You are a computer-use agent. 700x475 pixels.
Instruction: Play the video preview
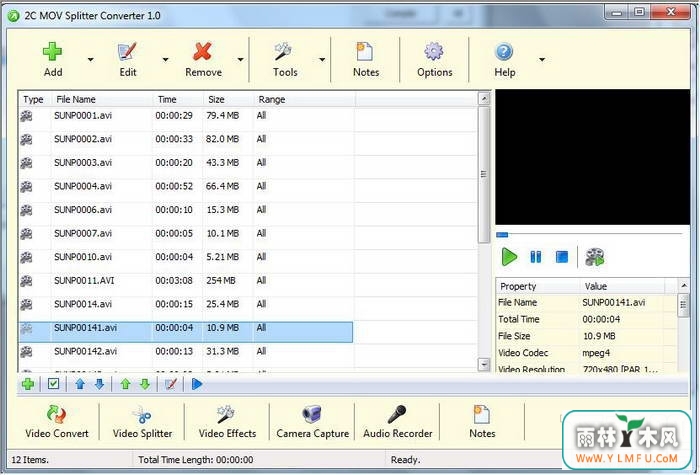509,257
